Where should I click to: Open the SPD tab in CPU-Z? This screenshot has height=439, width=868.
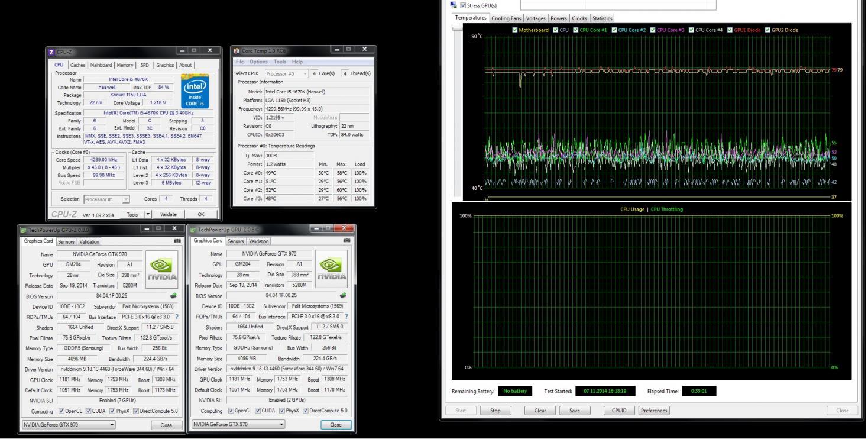point(145,65)
